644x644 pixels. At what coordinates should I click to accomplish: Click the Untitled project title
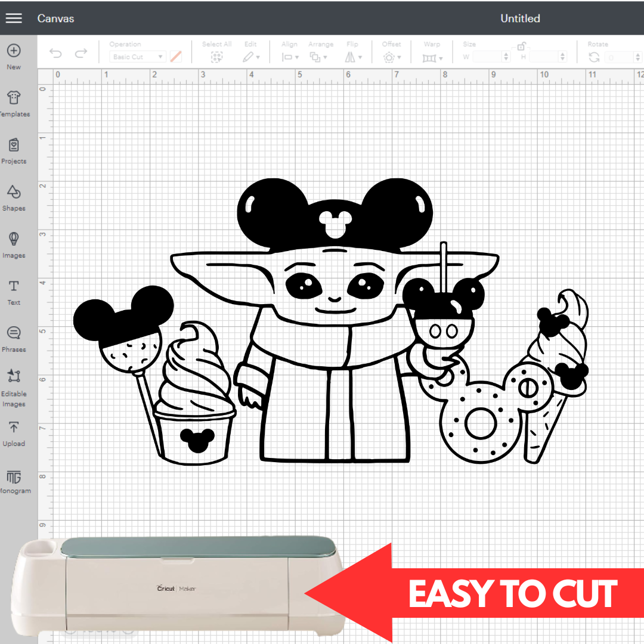(x=520, y=18)
